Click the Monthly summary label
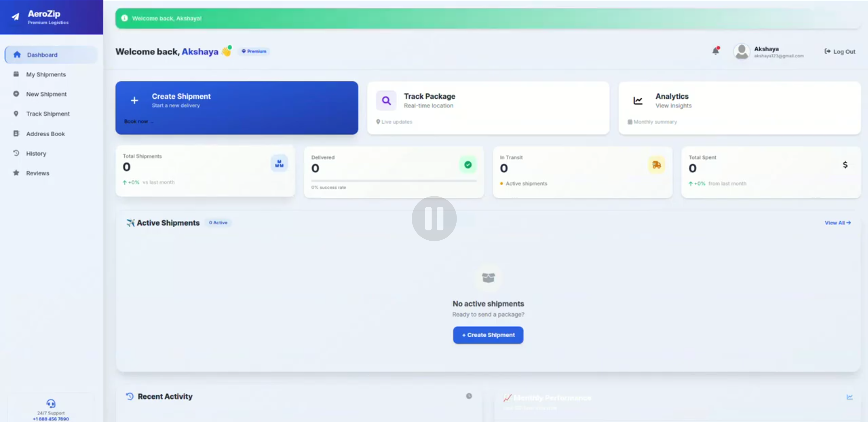 coord(655,122)
